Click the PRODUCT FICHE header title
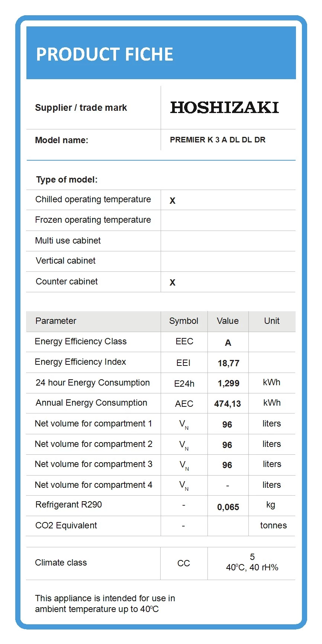This screenshot has width=322, height=644. click(104, 54)
